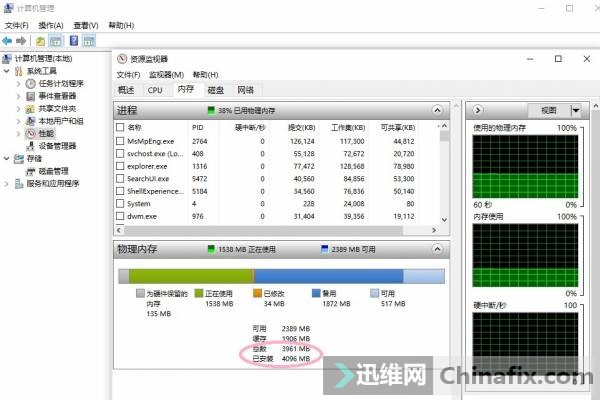Screen dimensions: 600x400
Task: Expand the 共享文件夹 branch arrow
Action: pos(18,109)
